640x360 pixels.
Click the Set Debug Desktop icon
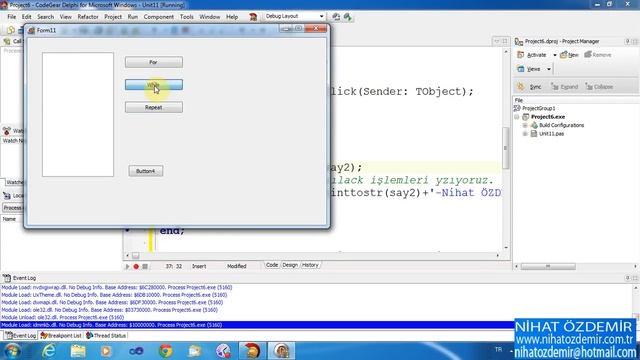point(348,17)
